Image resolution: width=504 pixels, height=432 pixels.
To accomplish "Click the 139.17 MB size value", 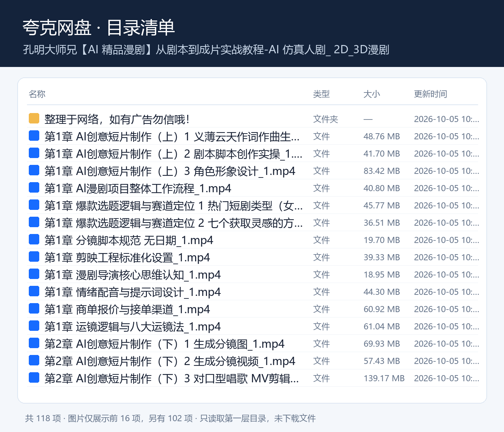I will [x=384, y=378].
